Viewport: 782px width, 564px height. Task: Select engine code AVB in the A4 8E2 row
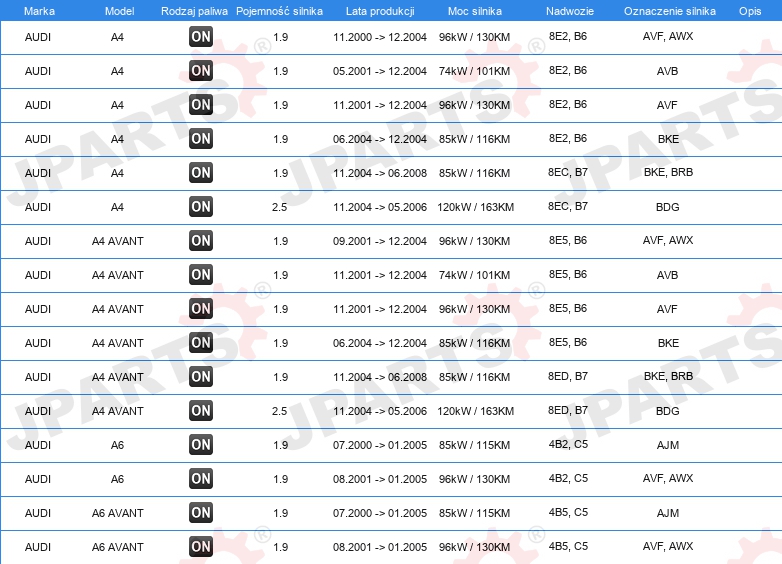(667, 71)
